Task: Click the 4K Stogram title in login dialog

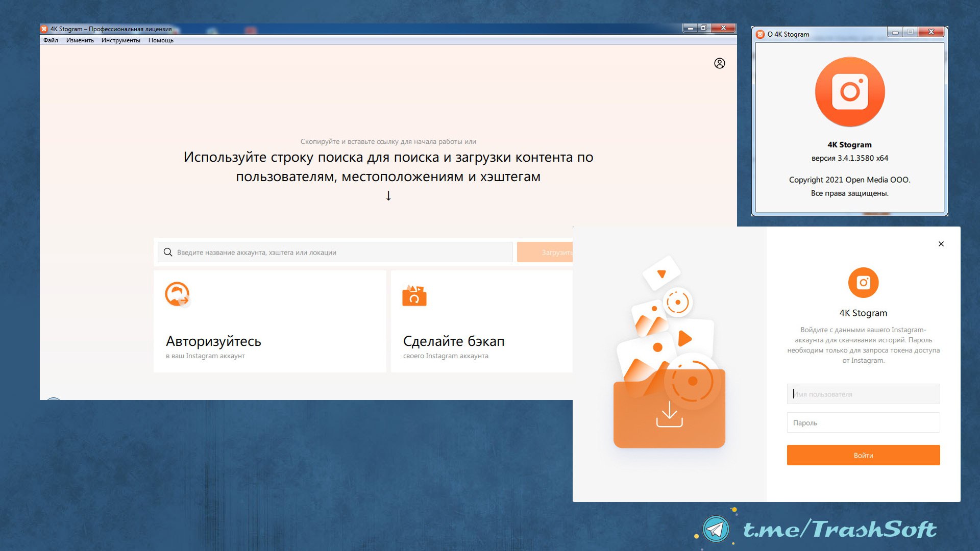Action: (863, 313)
